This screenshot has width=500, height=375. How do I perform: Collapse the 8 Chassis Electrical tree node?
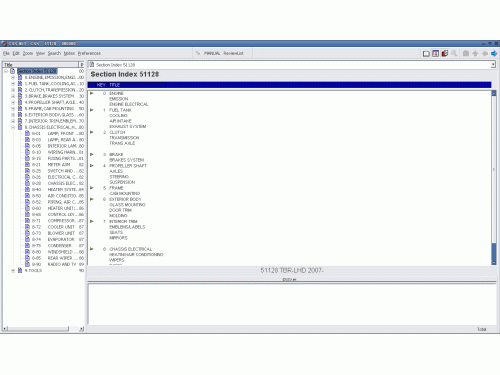click(x=13, y=127)
